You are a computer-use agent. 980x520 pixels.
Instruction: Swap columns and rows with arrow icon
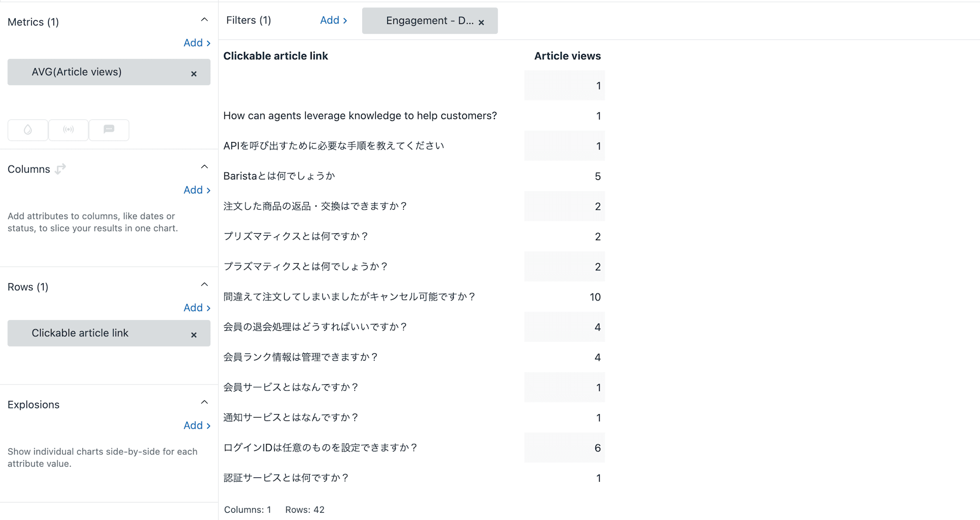tap(60, 169)
